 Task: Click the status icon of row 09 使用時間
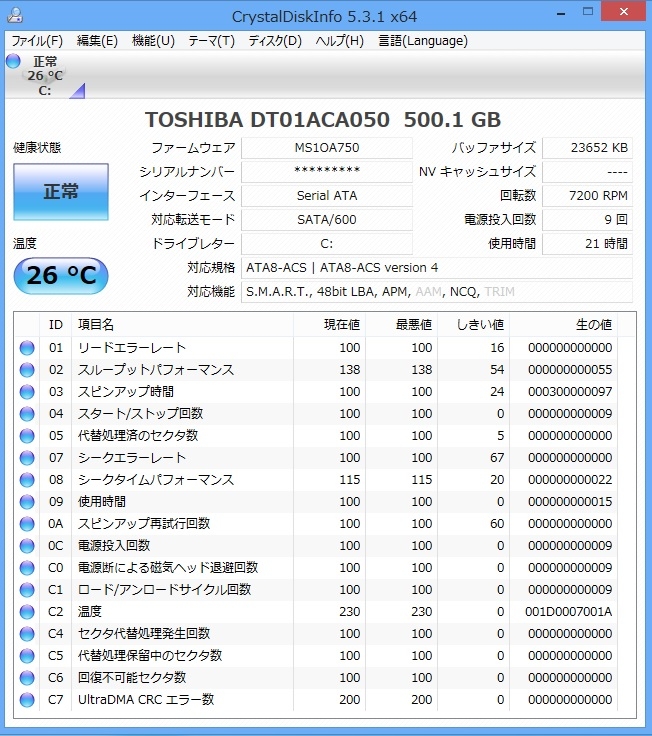[27, 502]
